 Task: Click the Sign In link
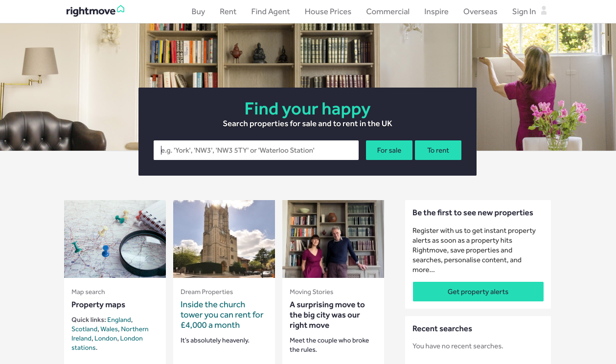tap(524, 12)
